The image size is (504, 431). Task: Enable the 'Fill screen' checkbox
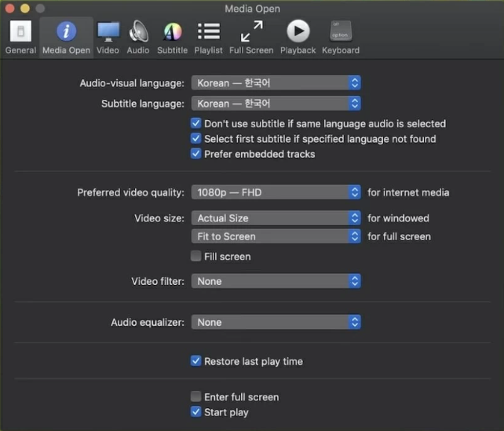(x=196, y=257)
